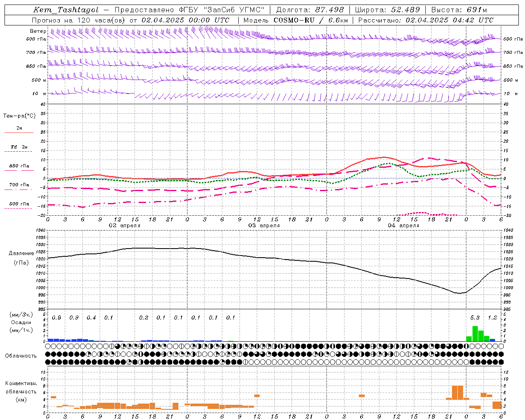
Task: Click the 04 апреля date label
Action: pyautogui.click(x=403, y=226)
